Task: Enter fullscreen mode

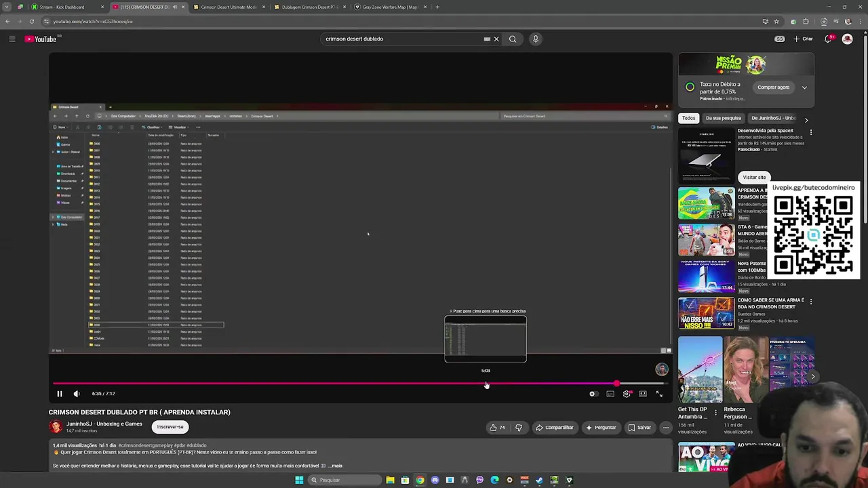Action: (x=659, y=394)
